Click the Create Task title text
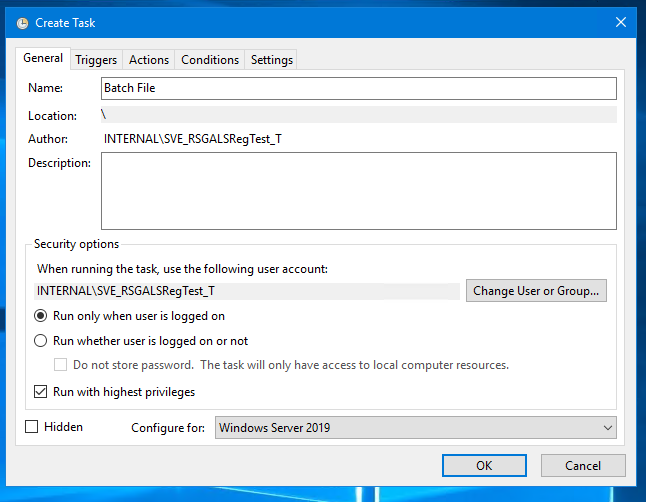Image resolution: width=646 pixels, height=502 pixels. click(x=65, y=23)
